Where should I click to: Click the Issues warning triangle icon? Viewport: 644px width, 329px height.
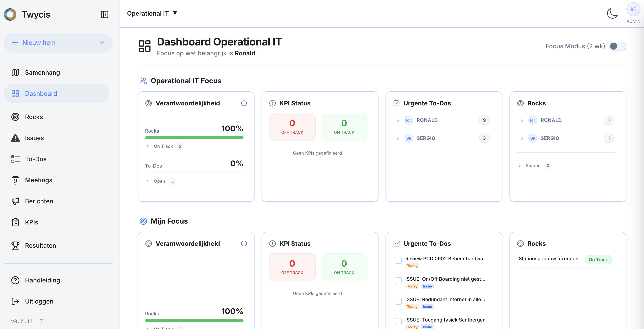[15, 138]
